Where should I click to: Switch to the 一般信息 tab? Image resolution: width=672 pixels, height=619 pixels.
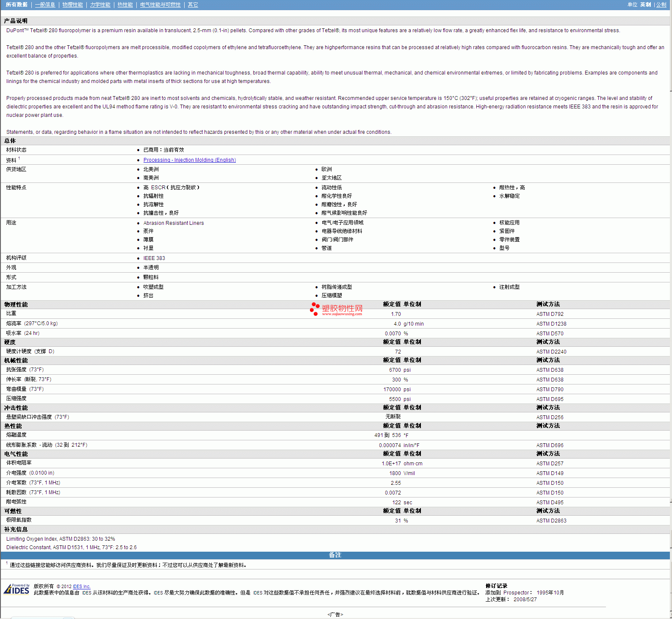click(45, 5)
